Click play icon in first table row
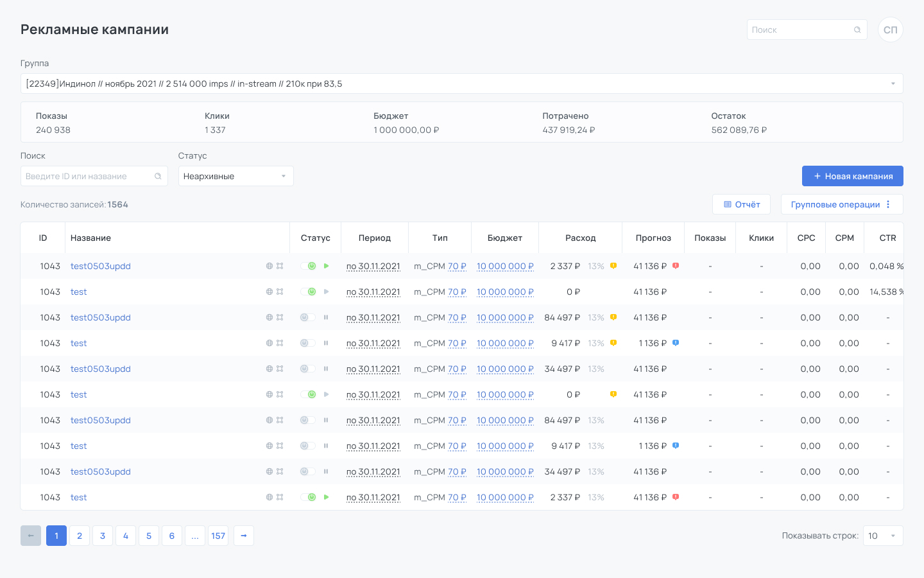Screen dimensions: 924x578 (x=326, y=266)
